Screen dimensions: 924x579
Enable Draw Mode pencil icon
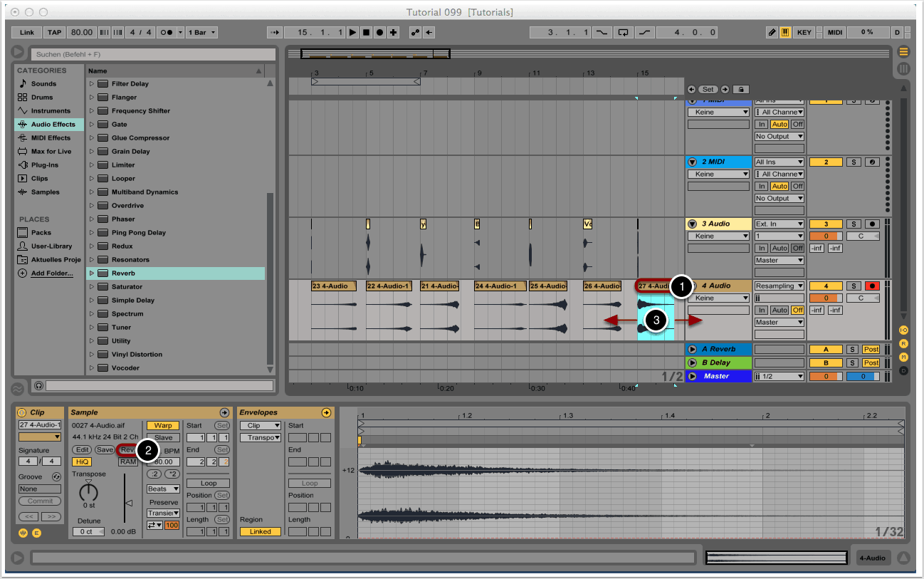[x=772, y=33]
